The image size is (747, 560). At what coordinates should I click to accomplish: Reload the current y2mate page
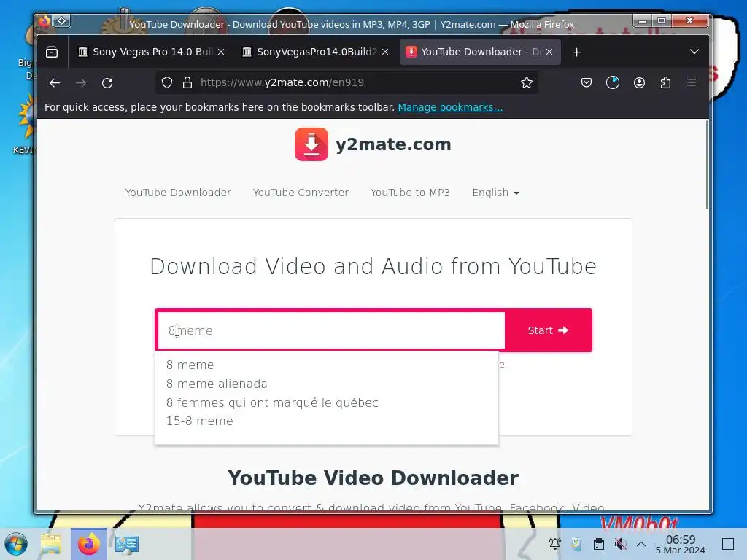point(107,83)
